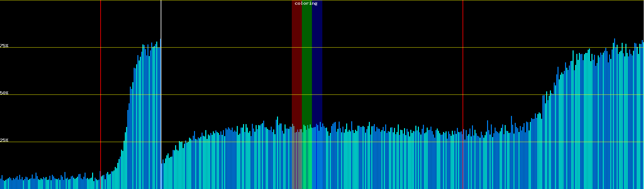Click the 25% axis label

click(x=4, y=140)
